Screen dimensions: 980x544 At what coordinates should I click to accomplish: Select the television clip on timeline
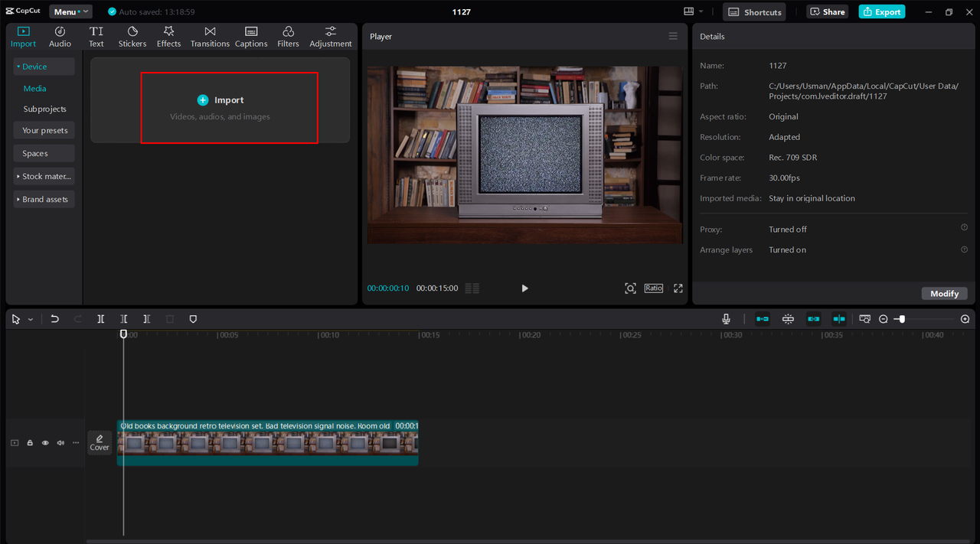click(x=267, y=442)
